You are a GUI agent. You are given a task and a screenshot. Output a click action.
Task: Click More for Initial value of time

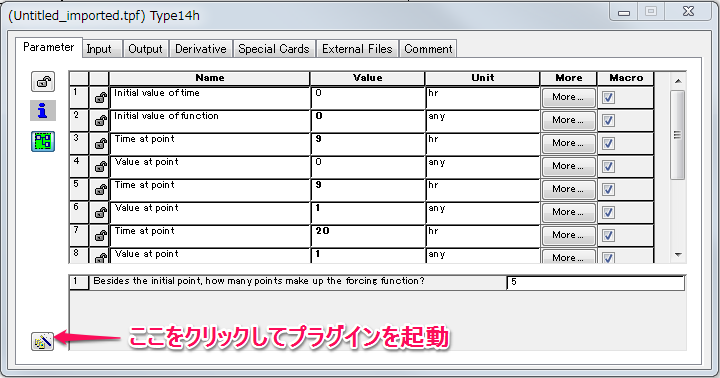[568, 97]
